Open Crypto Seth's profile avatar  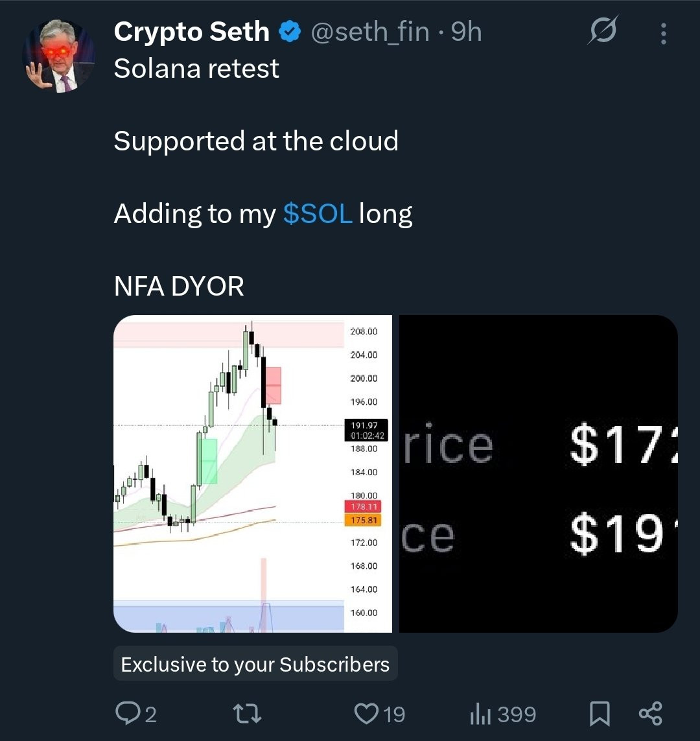tap(59, 56)
